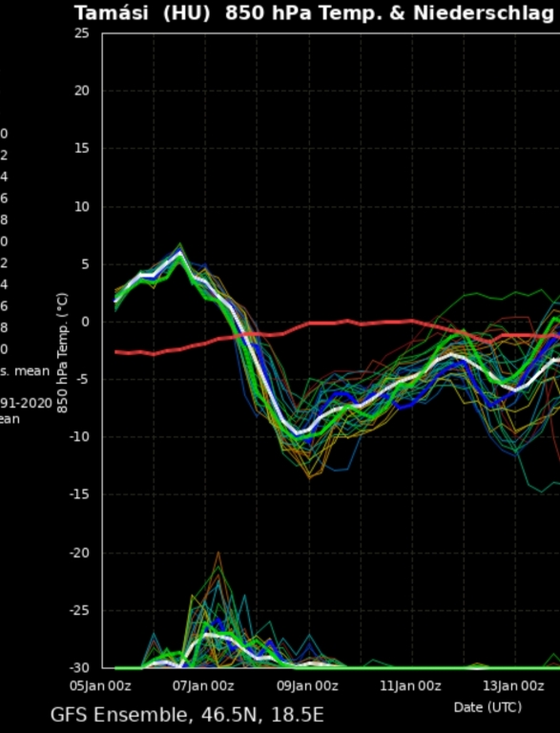The image size is (560, 733).
Task: Click the vertical "850 hPa Temp. (°C)" axis label
Action: coord(63,353)
